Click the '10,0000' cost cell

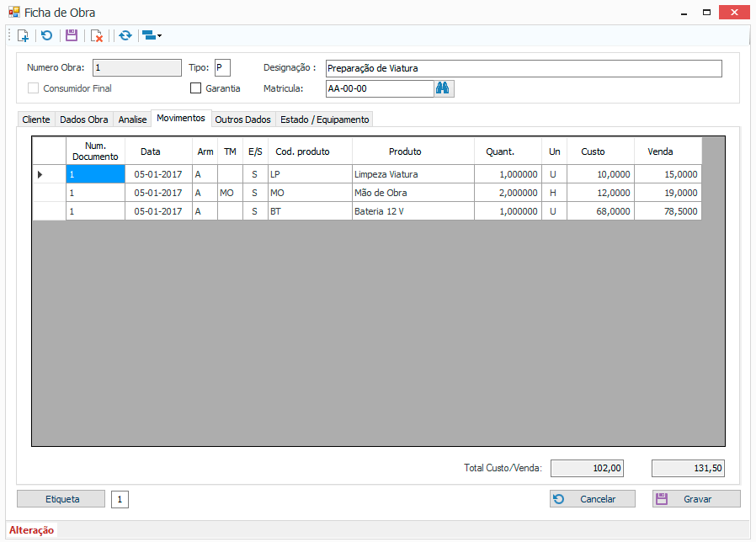(601, 174)
